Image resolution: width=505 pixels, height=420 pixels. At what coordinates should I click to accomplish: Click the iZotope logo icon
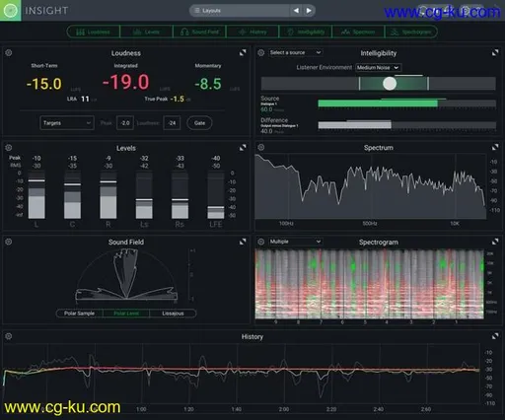[10, 10]
